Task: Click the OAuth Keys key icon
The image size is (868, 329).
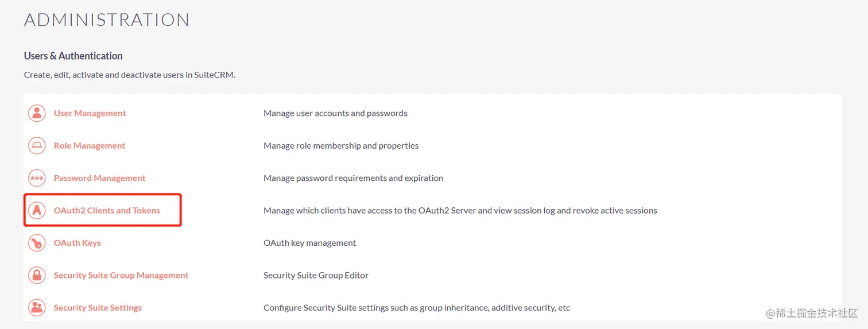Action: coord(37,243)
